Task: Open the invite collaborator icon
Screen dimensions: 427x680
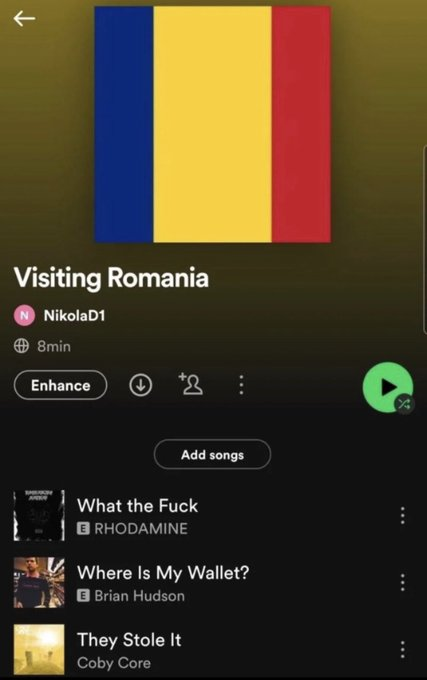Action: [191, 383]
